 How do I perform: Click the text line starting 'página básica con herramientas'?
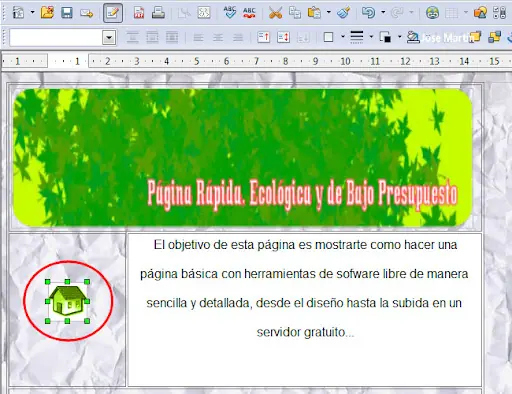[304, 274]
